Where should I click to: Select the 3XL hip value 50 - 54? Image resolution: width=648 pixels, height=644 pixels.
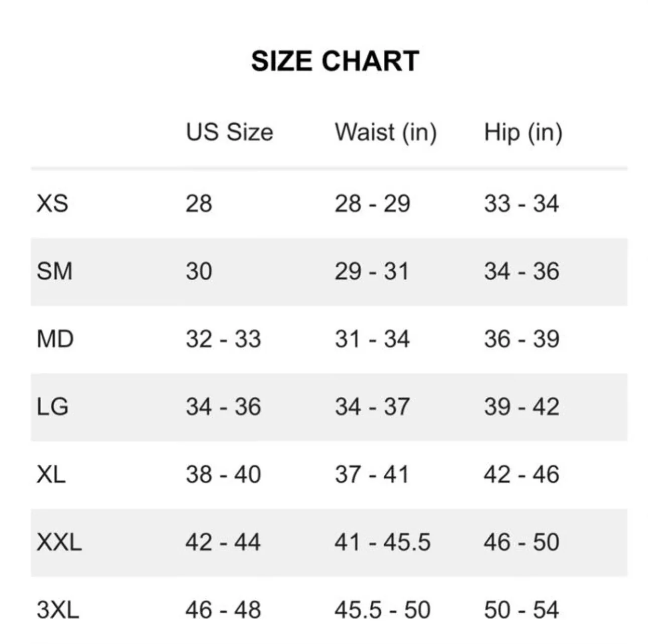coord(521,610)
